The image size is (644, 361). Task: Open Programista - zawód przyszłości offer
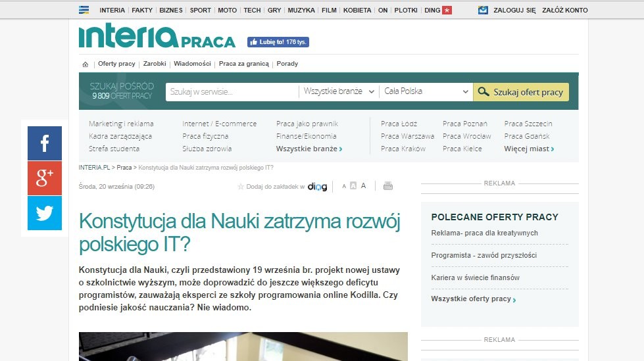(483, 255)
